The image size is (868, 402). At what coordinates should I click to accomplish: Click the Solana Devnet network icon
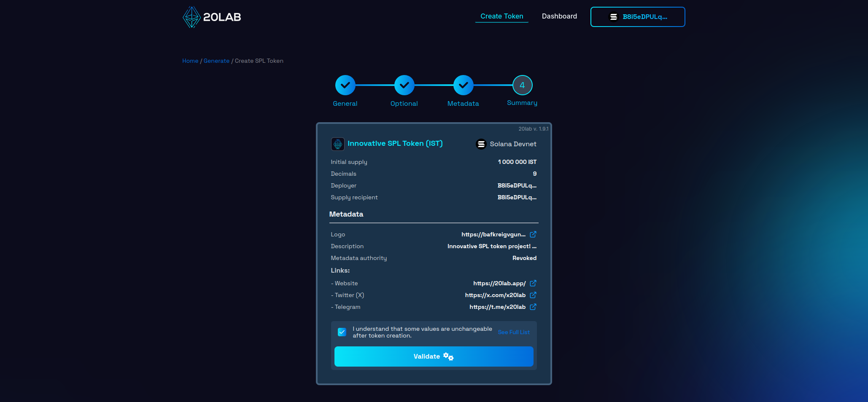pyautogui.click(x=481, y=144)
